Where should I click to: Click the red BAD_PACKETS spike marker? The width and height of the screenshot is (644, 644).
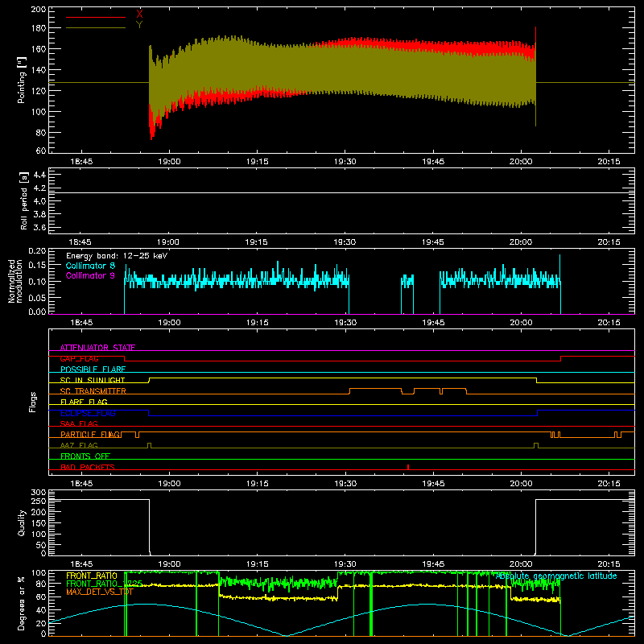(x=408, y=467)
